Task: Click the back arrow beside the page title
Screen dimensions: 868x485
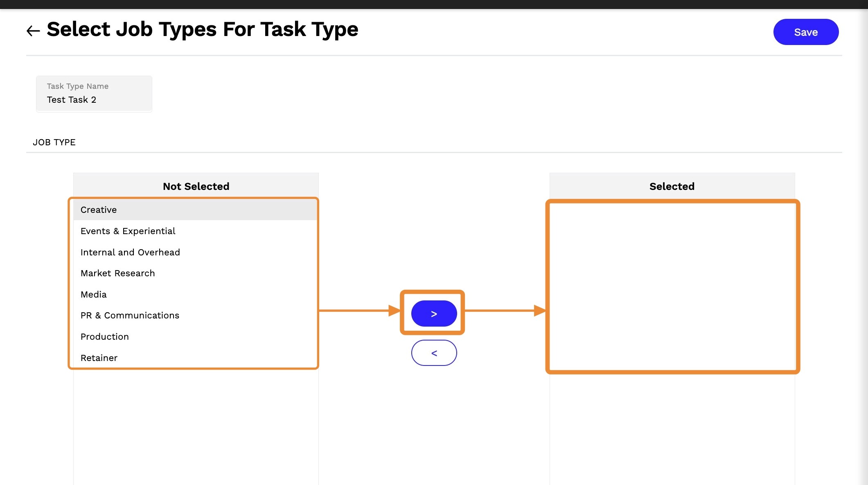Action: click(x=33, y=31)
